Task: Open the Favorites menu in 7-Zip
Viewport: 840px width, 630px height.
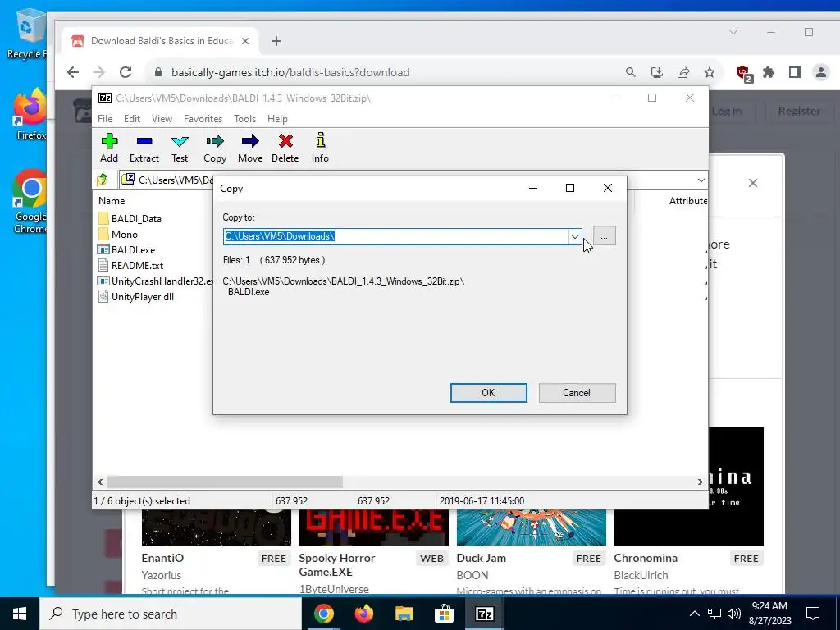Action: point(203,118)
